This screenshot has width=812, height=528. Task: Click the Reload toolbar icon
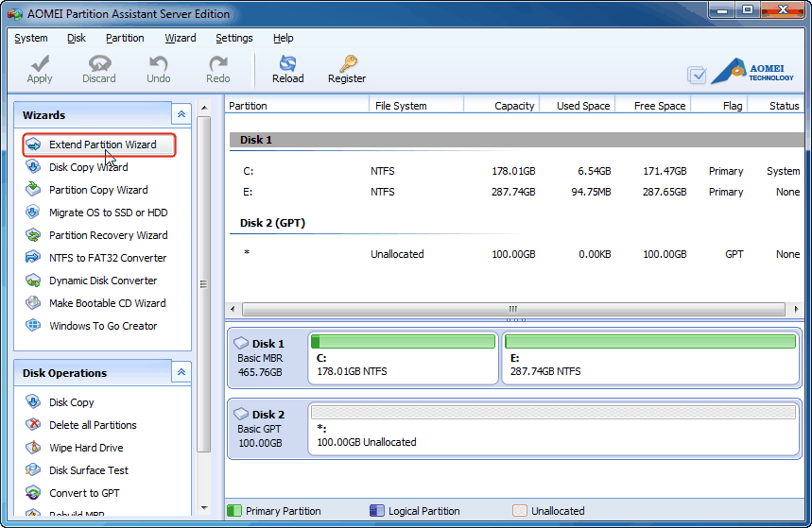coord(288,63)
